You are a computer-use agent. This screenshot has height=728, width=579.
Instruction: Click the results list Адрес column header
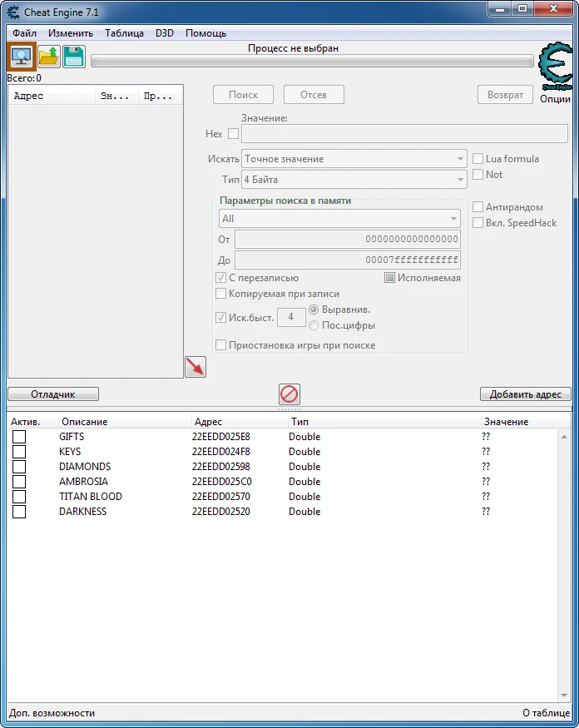pyautogui.click(x=52, y=97)
